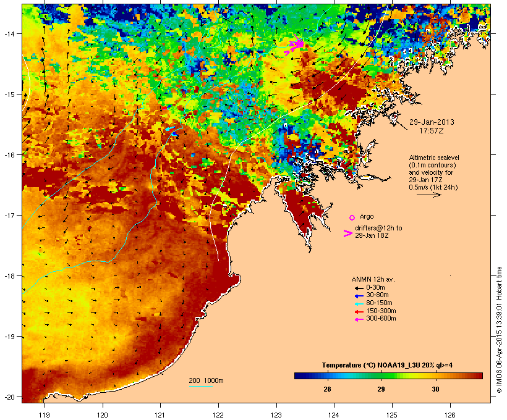Screen dimensions: 507x420
Task: Click longitude axis label 120
Action: 103,415
